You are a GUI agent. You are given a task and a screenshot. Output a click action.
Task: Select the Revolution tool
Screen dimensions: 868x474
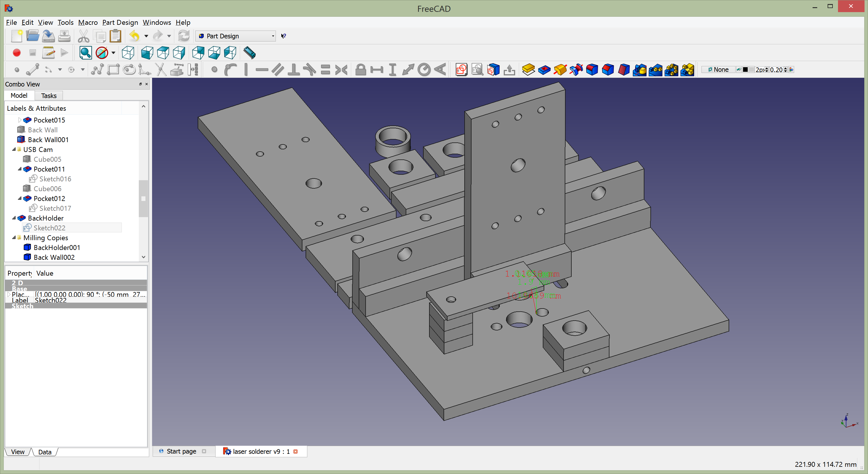[x=560, y=70]
